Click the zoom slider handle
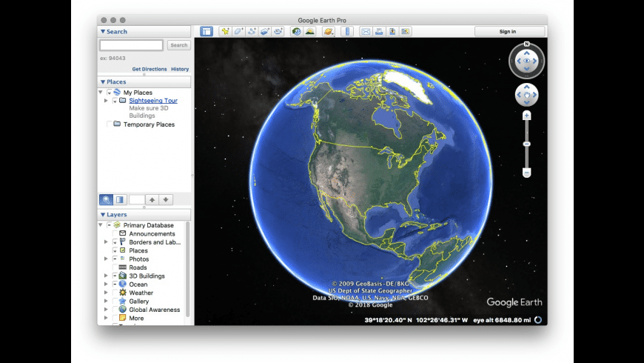644x363 pixels. pos(526,144)
